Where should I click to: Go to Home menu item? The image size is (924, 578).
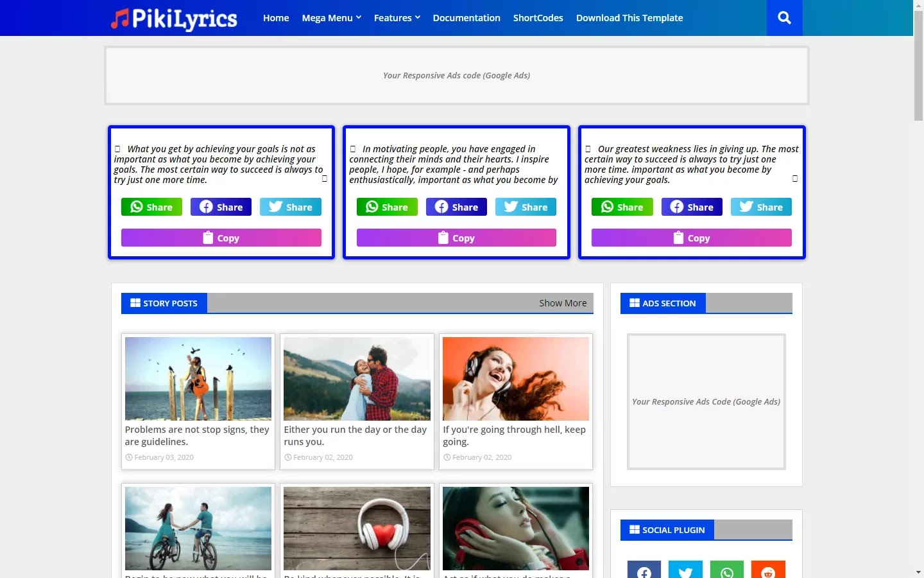pos(276,18)
